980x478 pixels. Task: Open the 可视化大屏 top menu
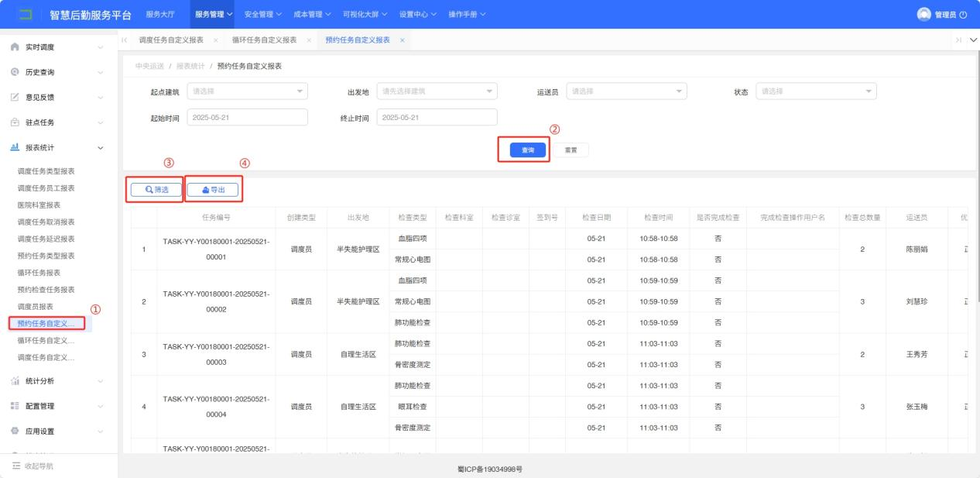365,15
